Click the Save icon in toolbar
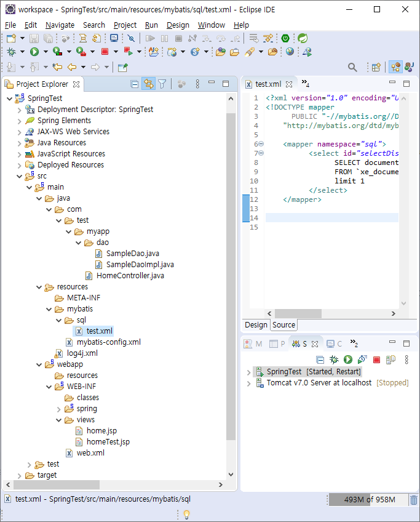420x522 pixels. tap(34, 38)
